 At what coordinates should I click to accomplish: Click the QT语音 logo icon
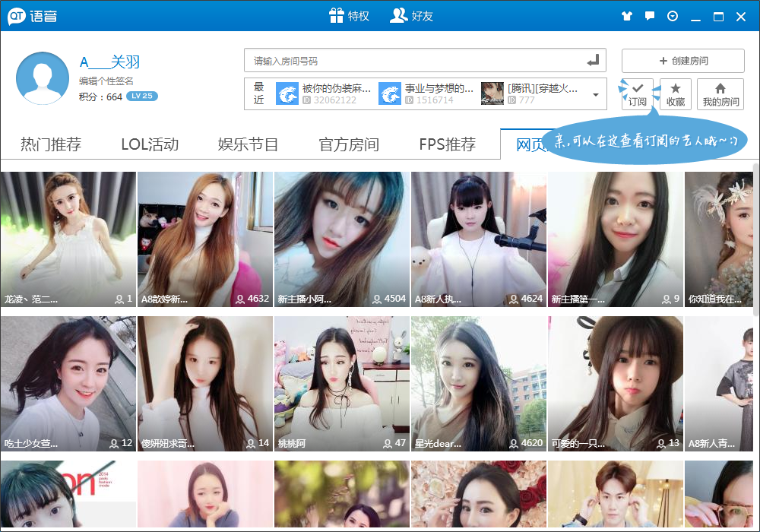click(x=17, y=16)
